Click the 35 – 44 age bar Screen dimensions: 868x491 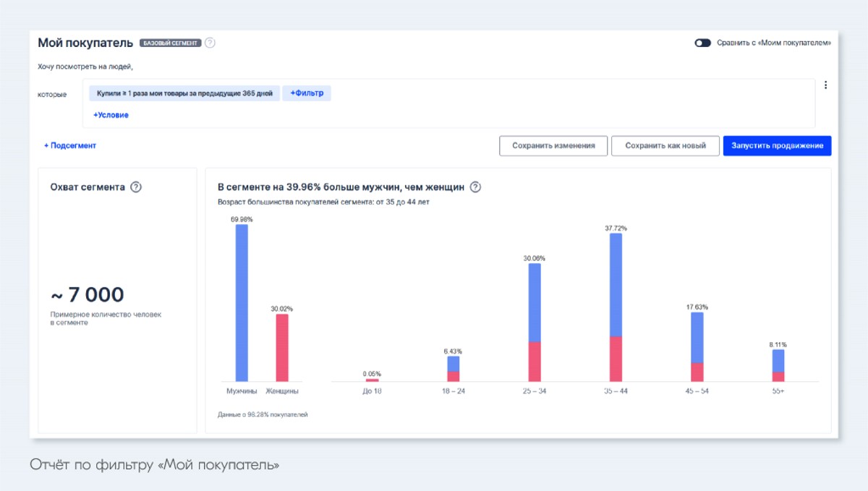coord(616,307)
